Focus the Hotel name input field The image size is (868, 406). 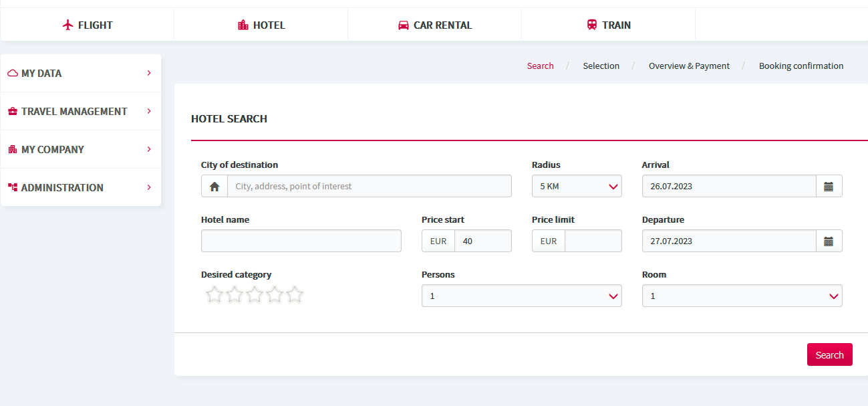click(x=301, y=241)
